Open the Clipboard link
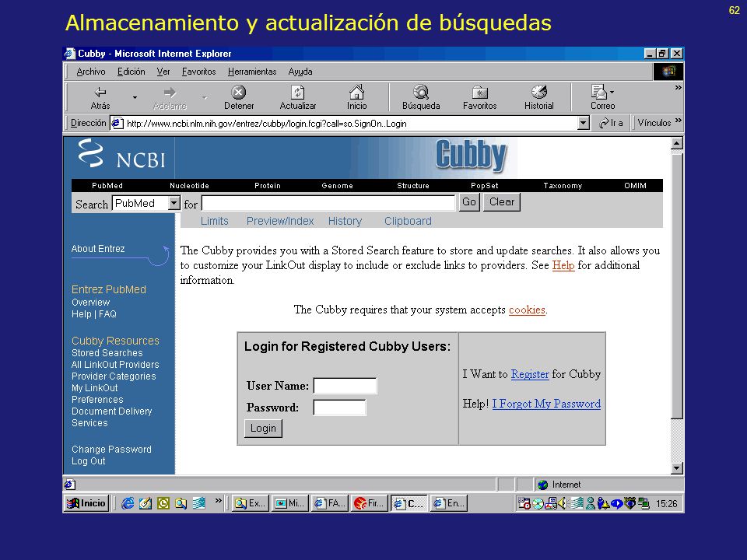747x560 pixels. pyautogui.click(x=408, y=221)
